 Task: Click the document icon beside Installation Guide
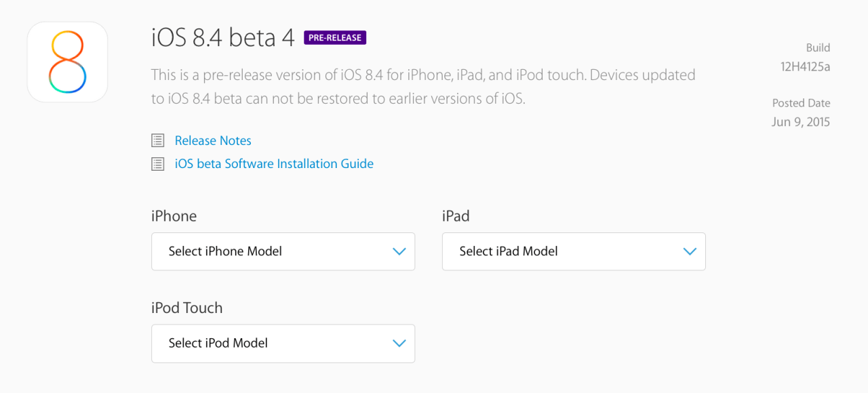[158, 164]
